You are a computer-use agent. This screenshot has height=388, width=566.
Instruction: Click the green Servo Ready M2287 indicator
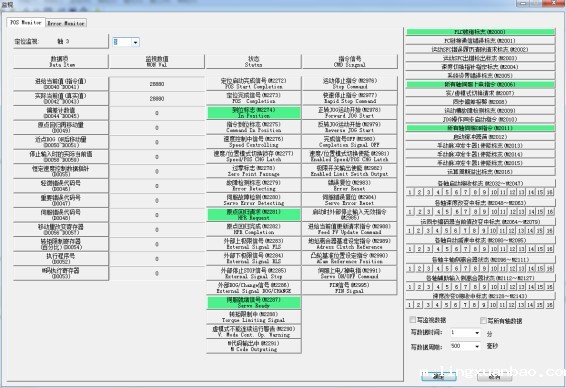pyautogui.click(x=254, y=302)
